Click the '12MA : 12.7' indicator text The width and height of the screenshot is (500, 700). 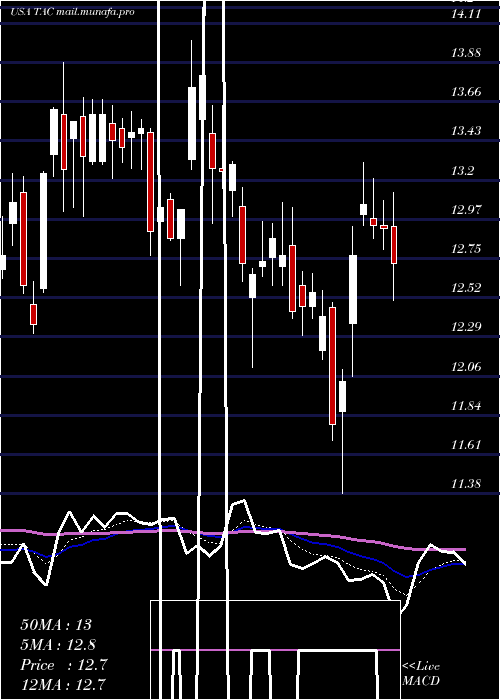point(64,684)
